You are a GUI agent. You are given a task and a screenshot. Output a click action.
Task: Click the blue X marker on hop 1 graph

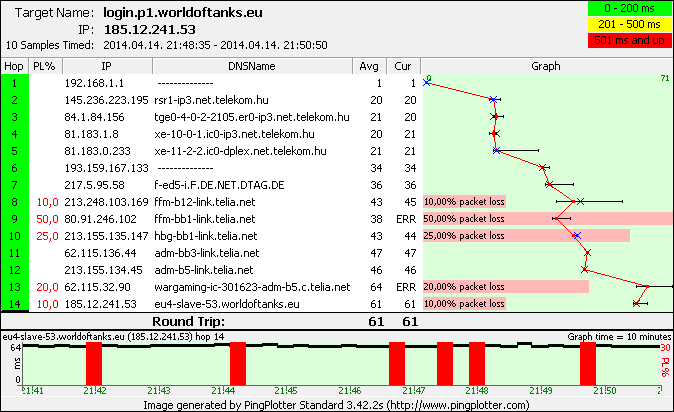(x=426, y=82)
